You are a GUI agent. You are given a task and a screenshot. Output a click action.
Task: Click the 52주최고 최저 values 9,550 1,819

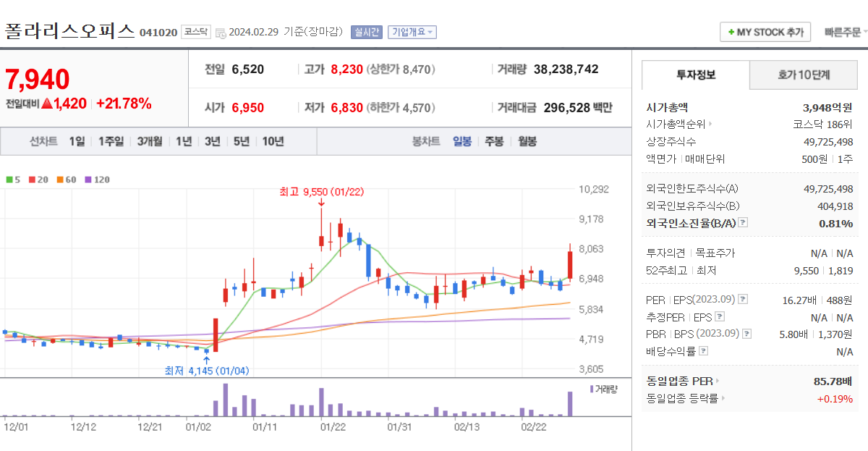click(x=824, y=270)
